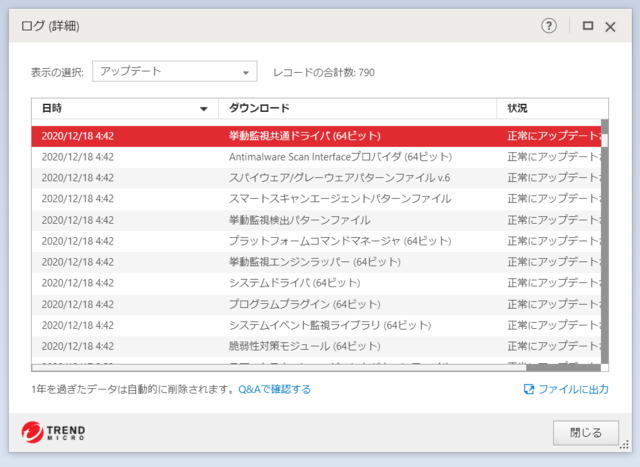The width and height of the screenshot is (640, 467).
Task: Select the スマートスキャンエージェントパターンファイル row
Action: 316,199
